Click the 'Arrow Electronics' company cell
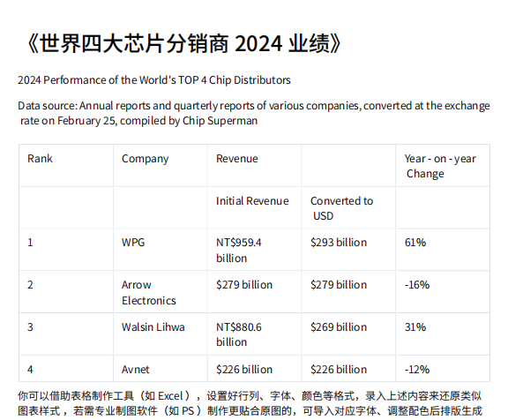 (161, 292)
